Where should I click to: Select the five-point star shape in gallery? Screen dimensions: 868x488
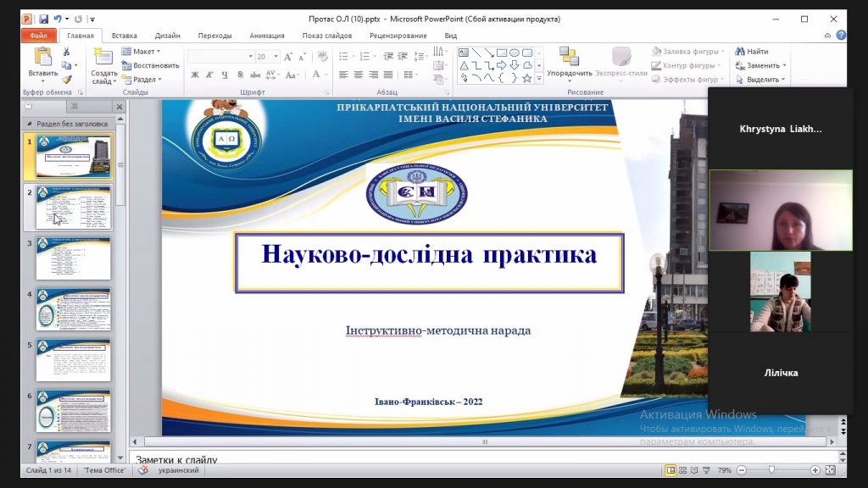526,78
